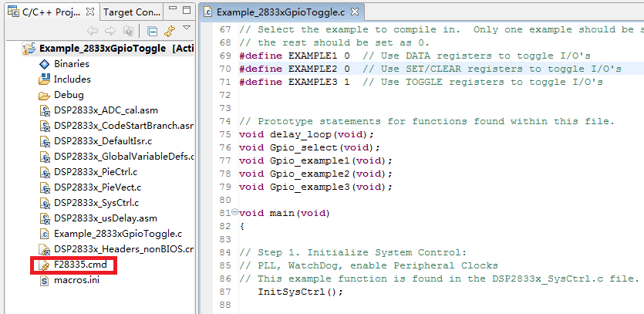Click the Forward navigation arrow icon
The width and height of the screenshot is (644, 314).
(110, 31)
